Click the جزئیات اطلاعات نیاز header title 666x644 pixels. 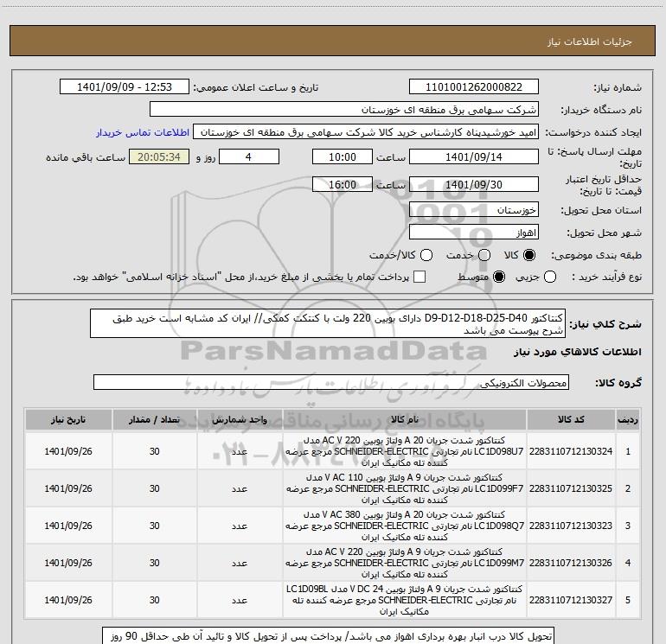tap(590, 41)
